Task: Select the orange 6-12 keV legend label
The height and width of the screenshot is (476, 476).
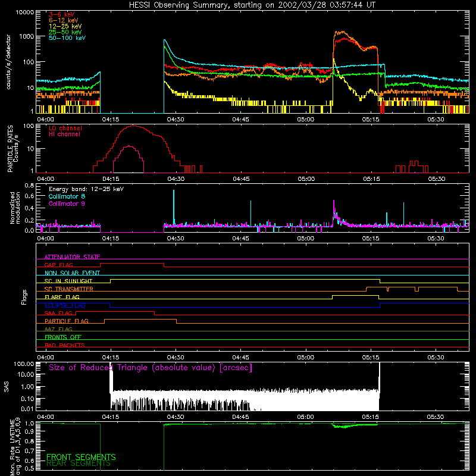Action: [64, 20]
